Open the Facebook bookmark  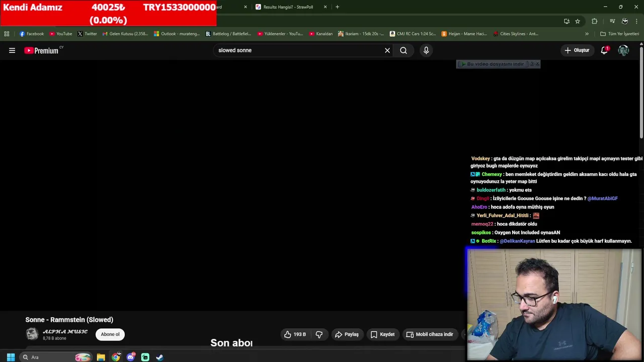(31, 34)
